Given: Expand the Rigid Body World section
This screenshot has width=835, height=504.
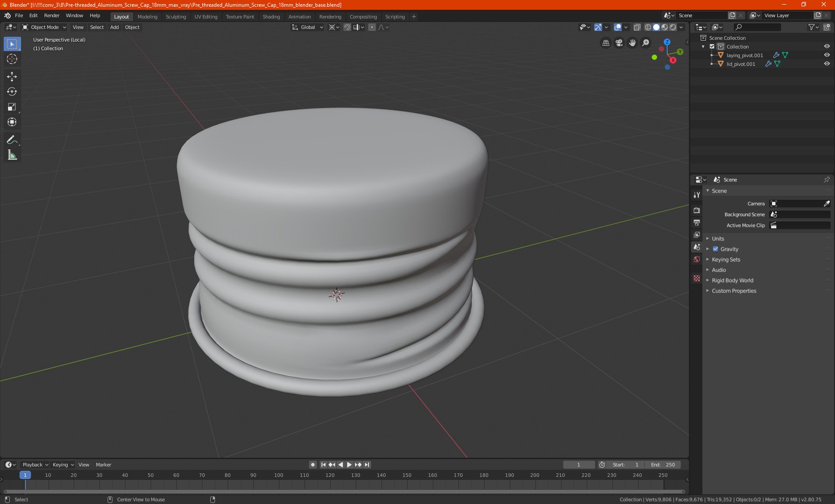Looking at the screenshot, I should point(732,280).
